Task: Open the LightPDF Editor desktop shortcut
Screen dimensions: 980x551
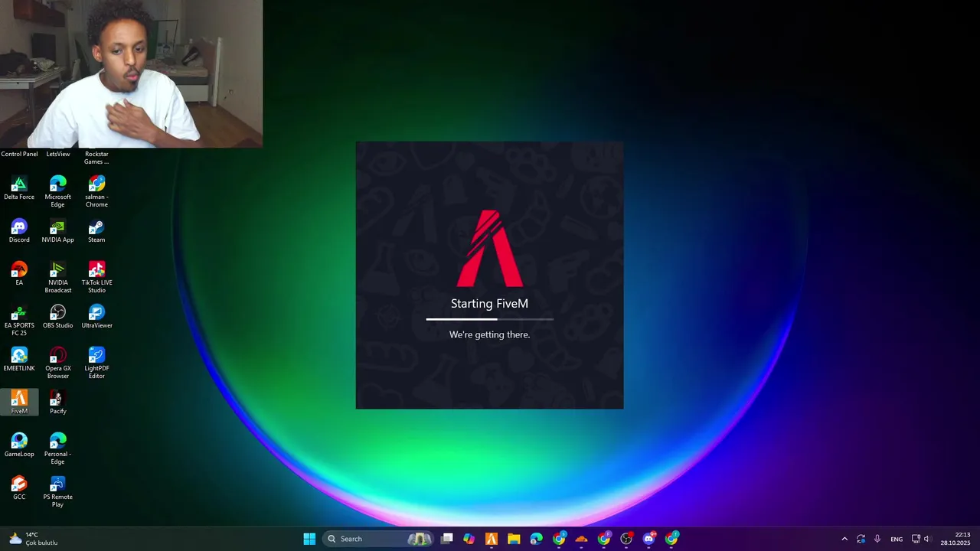Action: tap(96, 364)
